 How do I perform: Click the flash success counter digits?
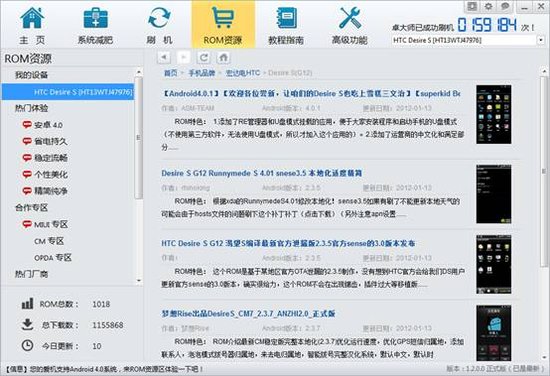point(487,25)
